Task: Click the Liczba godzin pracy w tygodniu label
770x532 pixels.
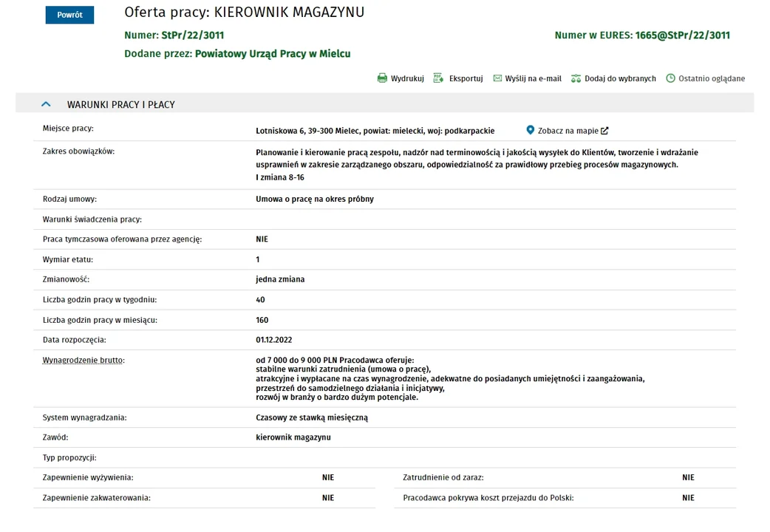Action: (x=100, y=300)
